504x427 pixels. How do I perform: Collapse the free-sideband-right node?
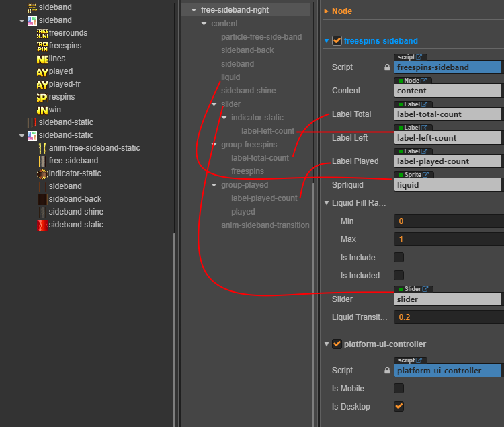tap(194, 10)
